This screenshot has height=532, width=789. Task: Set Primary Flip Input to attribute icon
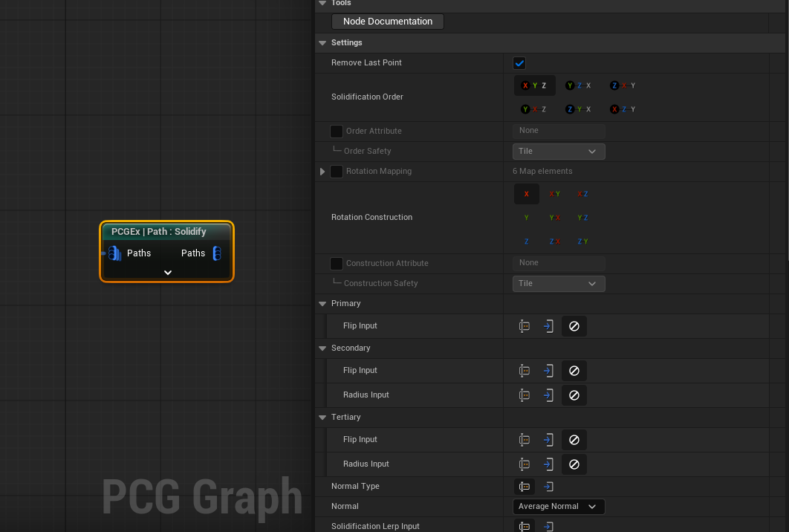click(548, 326)
